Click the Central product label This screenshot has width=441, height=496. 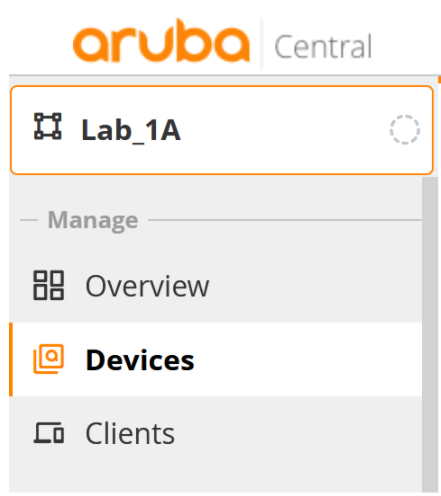coord(323,47)
